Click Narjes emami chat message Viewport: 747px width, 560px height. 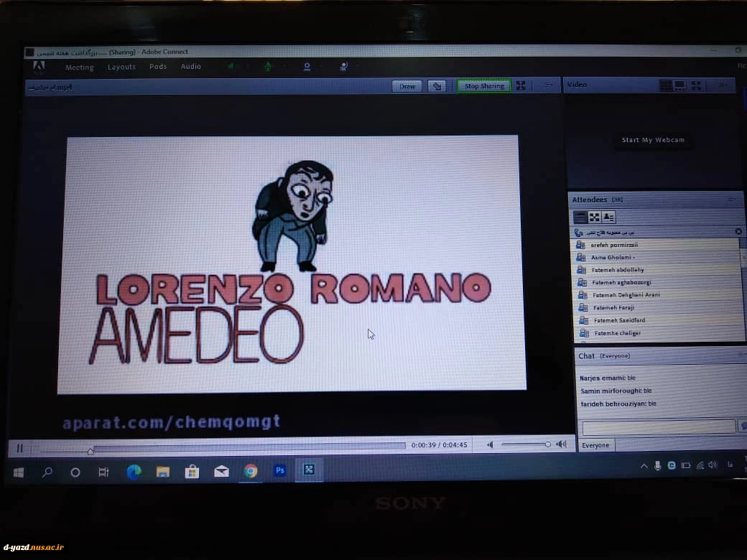[x=608, y=378]
